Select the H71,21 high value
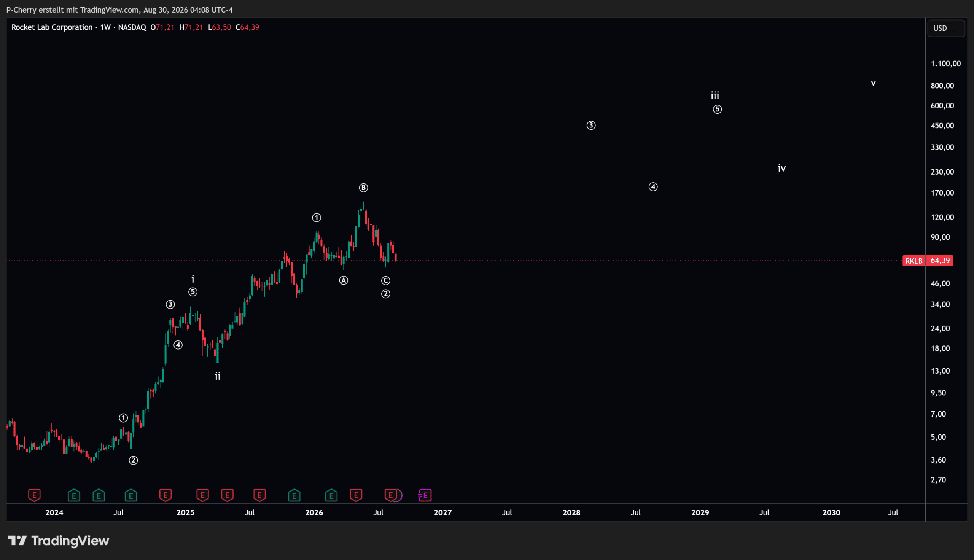Screen dimensions: 974x560 [191, 27]
